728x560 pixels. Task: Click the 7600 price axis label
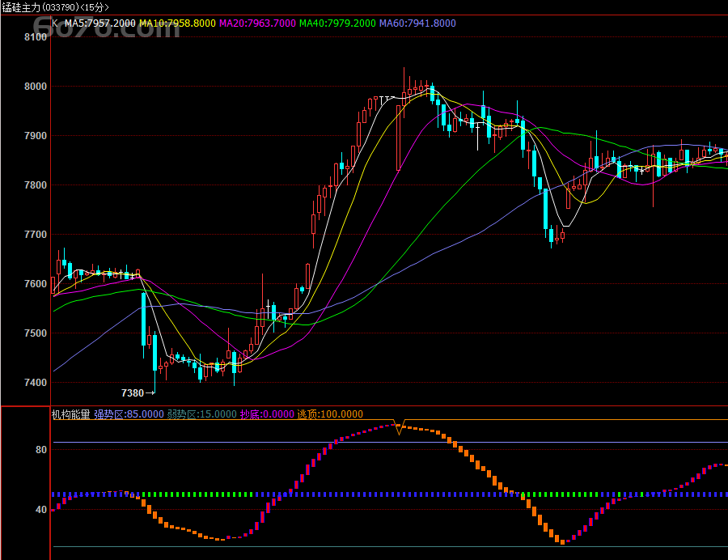point(36,284)
